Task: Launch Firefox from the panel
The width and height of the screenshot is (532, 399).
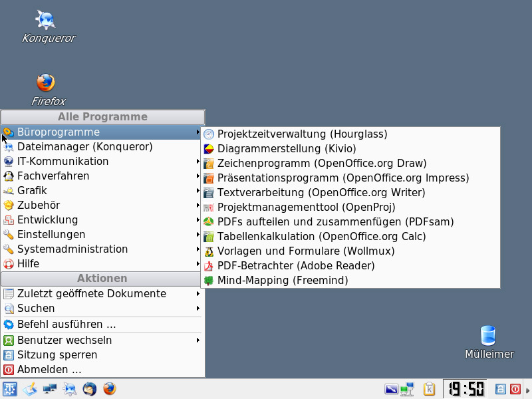Action: [x=110, y=389]
